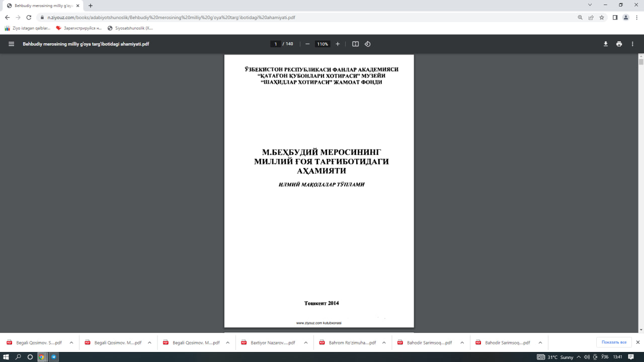The width and height of the screenshot is (644, 362).
Task: Decrease zoom with the minus control
Action: (x=307, y=44)
